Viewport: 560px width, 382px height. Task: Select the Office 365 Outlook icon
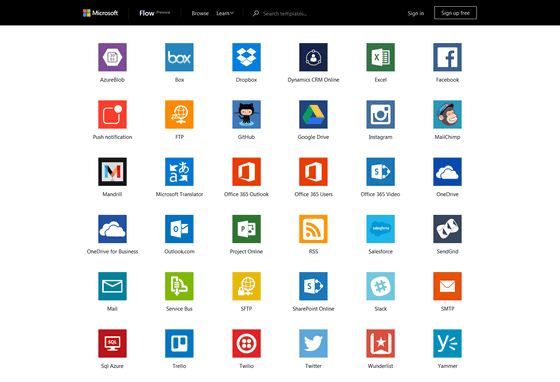tap(246, 172)
